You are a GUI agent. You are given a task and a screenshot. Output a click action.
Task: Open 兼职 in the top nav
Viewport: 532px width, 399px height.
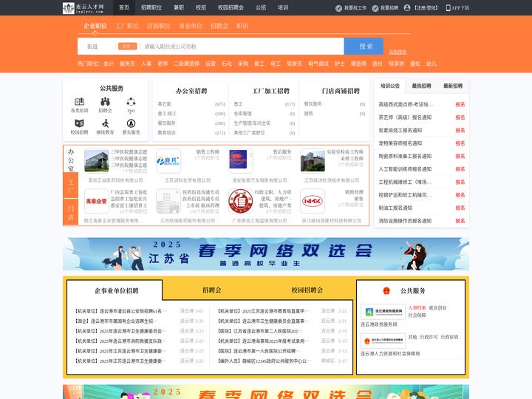click(x=179, y=7)
